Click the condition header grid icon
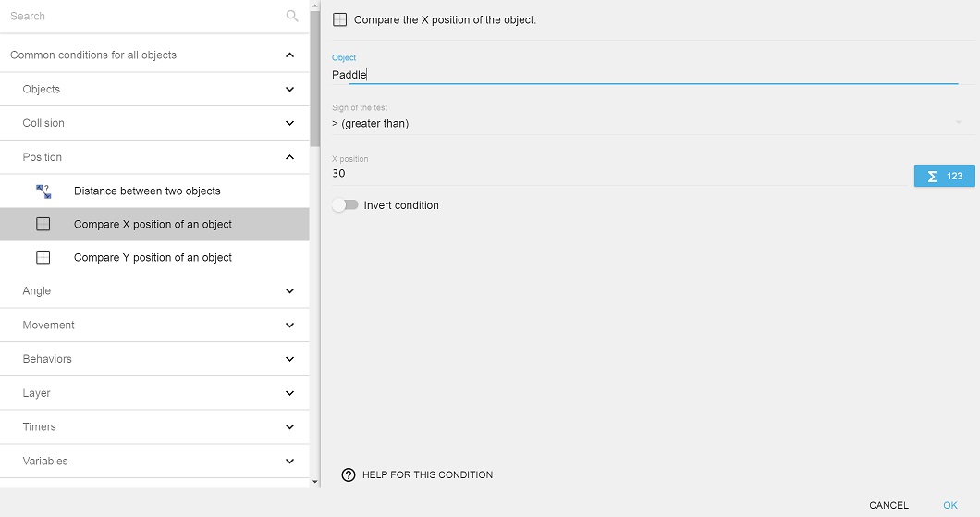The width and height of the screenshot is (980, 517). point(339,19)
